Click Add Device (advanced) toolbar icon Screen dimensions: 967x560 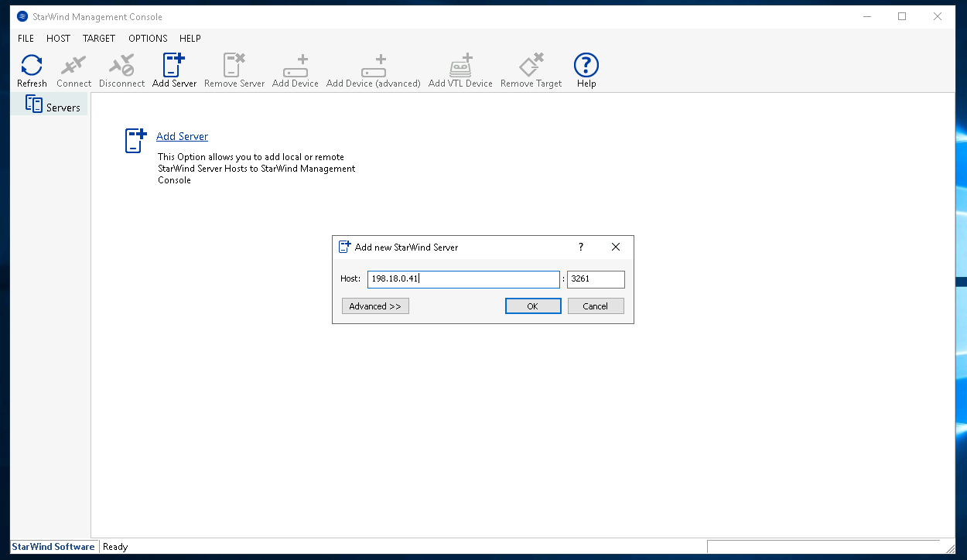coord(373,70)
